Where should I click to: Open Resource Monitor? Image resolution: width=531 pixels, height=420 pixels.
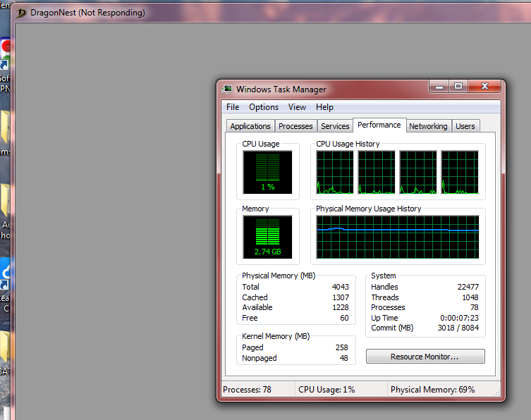pyautogui.click(x=425, y=357)
